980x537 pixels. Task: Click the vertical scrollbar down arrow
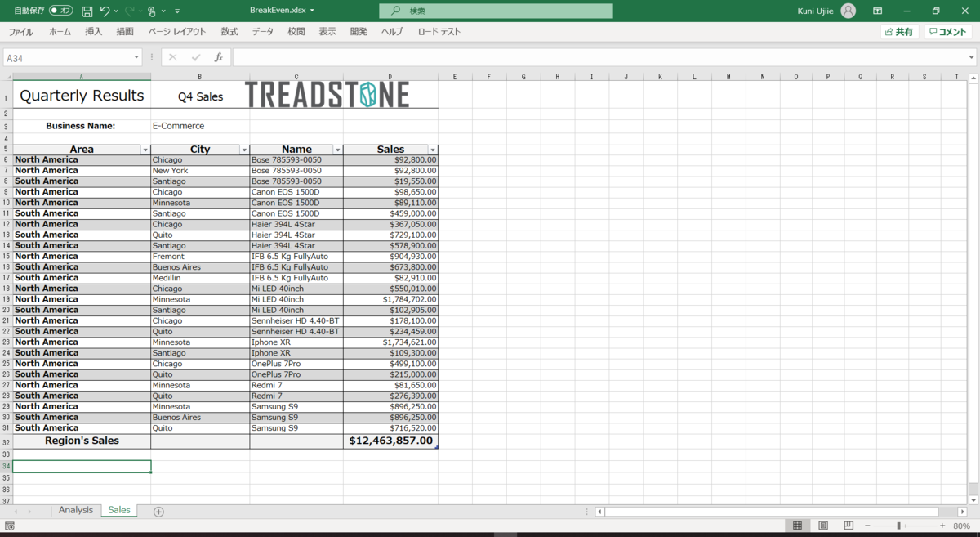[973, 499]
